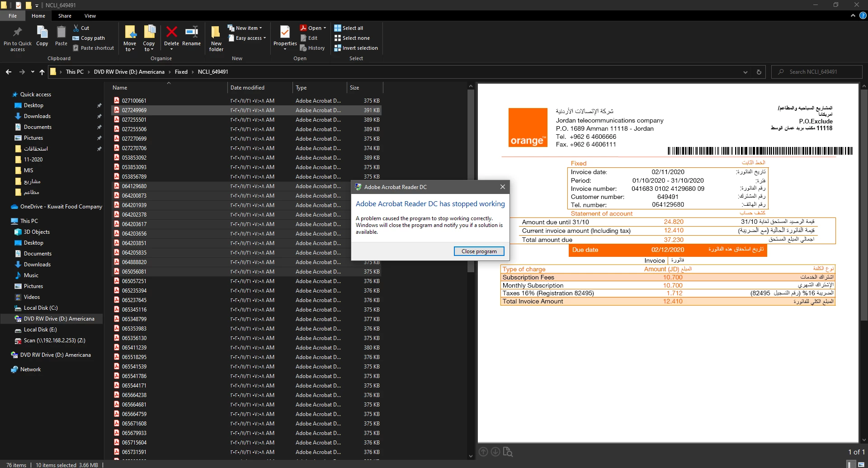The width and height of the screenshot is (868, 468).
Task: Select file 065731591
Action: click(x=246, y=452)
